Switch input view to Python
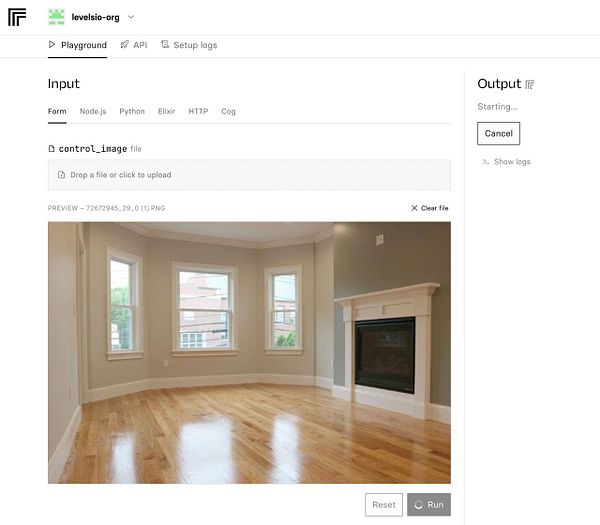This screenshot has height=525, width=600. click(x=132, y=111)
